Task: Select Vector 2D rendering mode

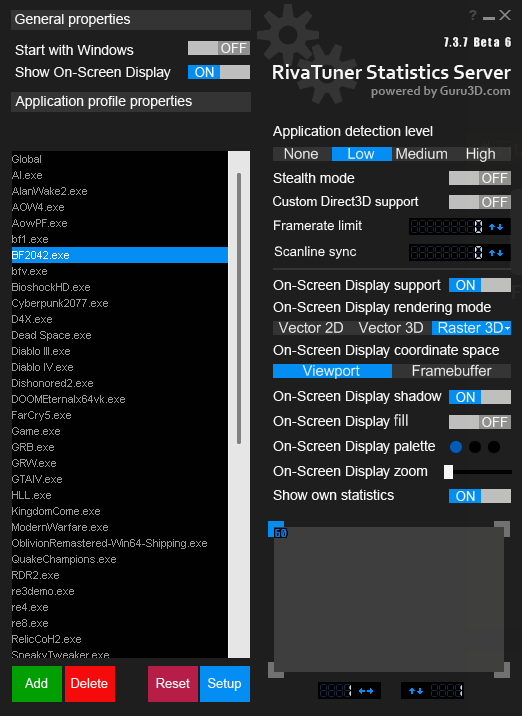Action: click(x=311, y=328)
